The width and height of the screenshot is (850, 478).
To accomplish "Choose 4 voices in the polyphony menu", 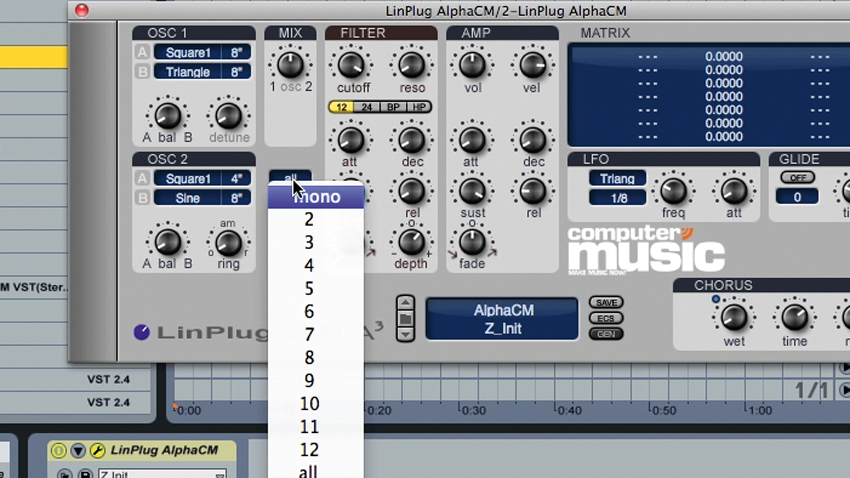I will point(316,266).
